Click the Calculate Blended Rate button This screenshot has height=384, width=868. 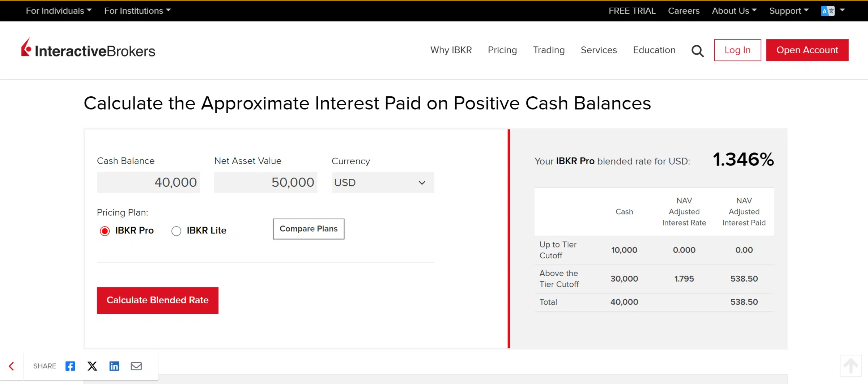pyautogui.click(x=158, y=300)
